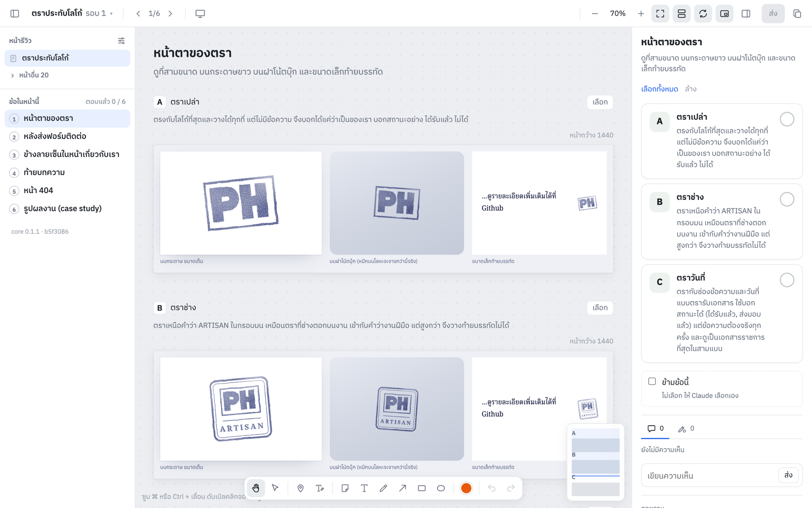Open item 5 หน้า 404

pyautogui.click(x=67, y=191)
